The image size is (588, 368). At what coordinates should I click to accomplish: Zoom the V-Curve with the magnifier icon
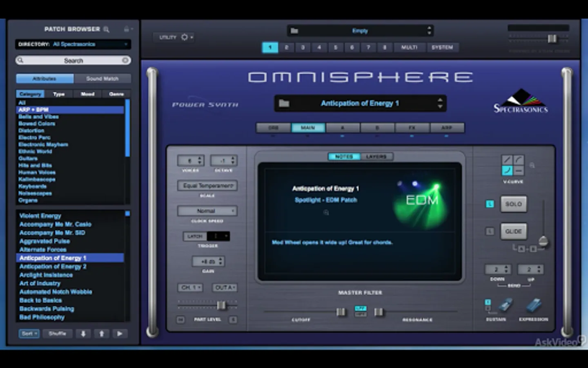[x=532, y=166]
